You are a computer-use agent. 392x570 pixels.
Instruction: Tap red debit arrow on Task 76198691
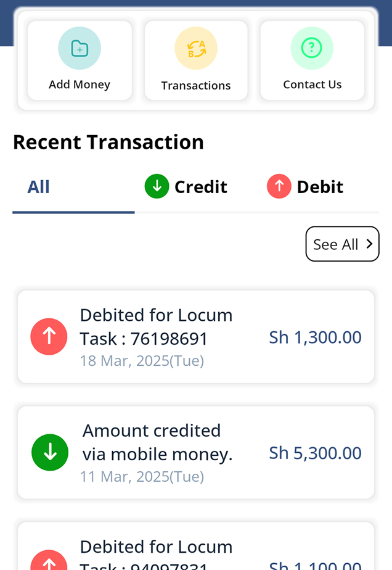pos(49,337)
